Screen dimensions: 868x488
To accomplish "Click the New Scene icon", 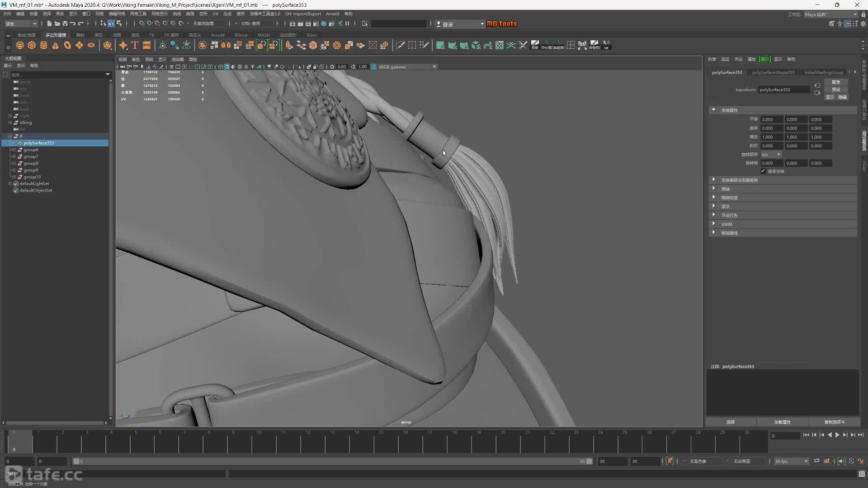I will point(49,23).
